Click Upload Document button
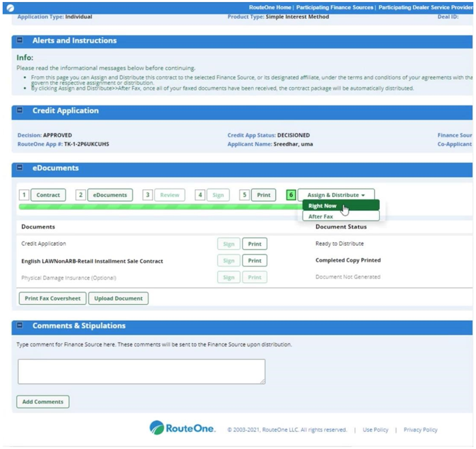 118,298
